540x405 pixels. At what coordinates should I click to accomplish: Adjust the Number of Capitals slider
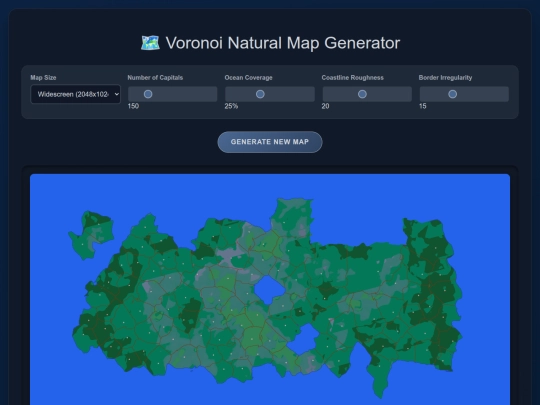173,94
